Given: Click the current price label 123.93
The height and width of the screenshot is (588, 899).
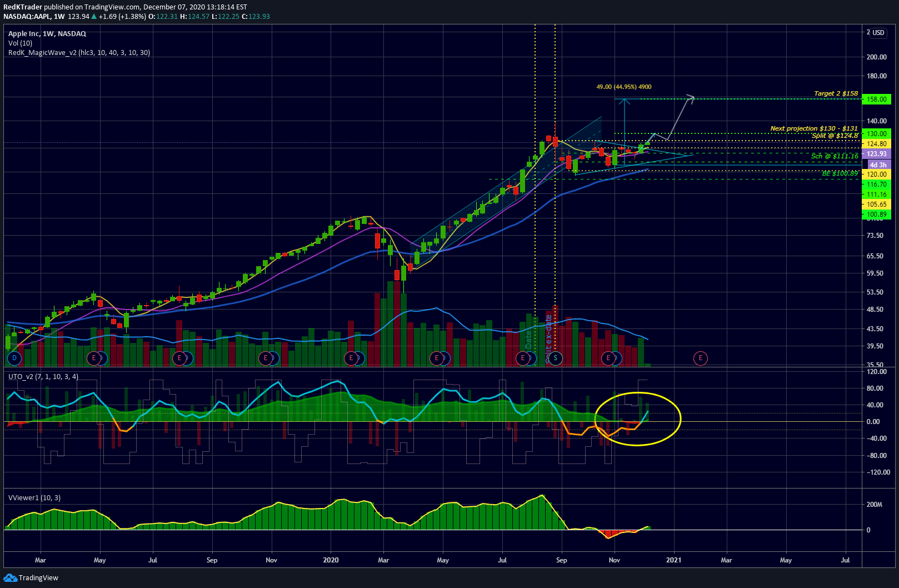Looking at the screenshot, I should (876, 154).
